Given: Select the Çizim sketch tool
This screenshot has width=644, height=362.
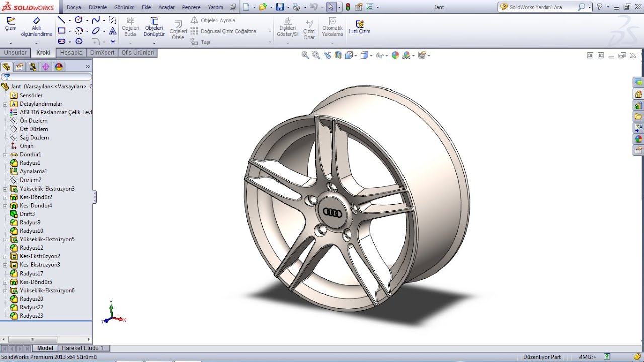Looking at the screenshot, I should [x=11, y=24].
